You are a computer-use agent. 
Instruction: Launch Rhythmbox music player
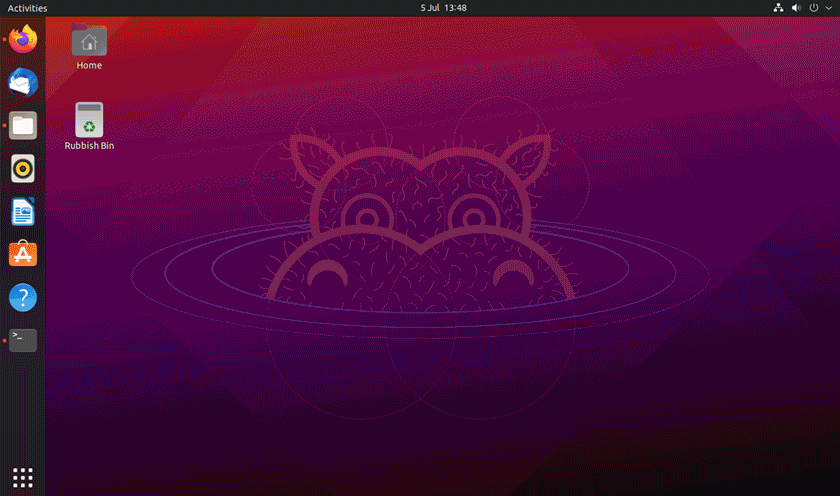(23, 169)
